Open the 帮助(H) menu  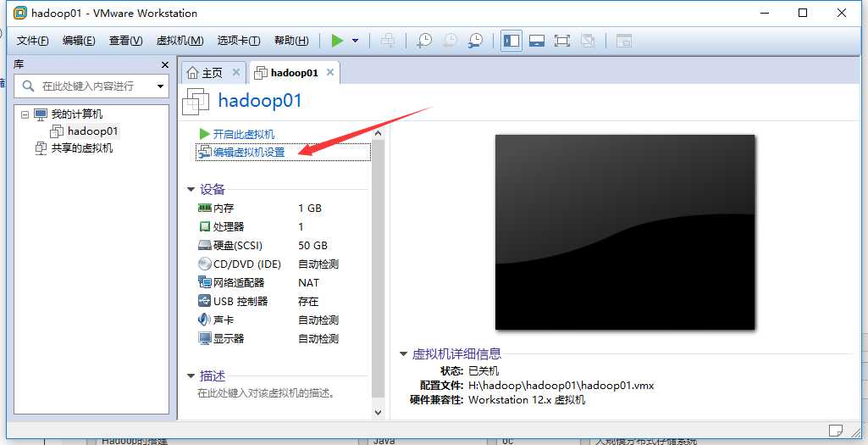[x=291, y=41]
